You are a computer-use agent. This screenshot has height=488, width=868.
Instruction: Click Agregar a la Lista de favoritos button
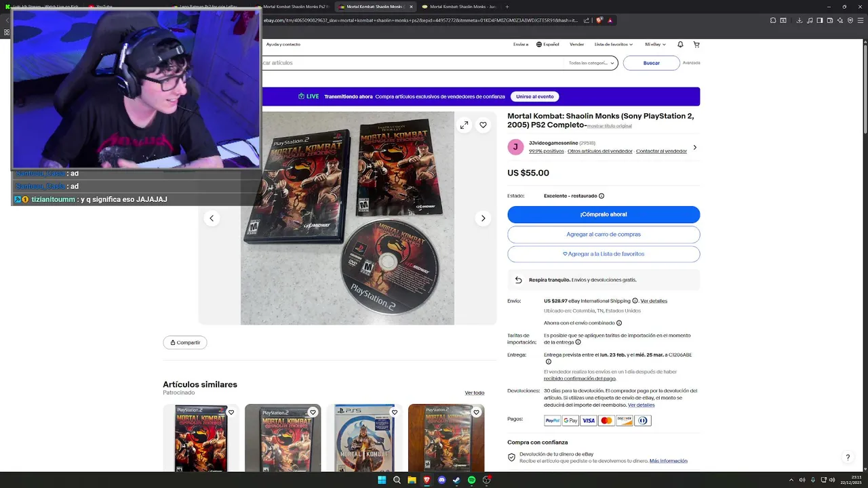(x=604, y=254)
